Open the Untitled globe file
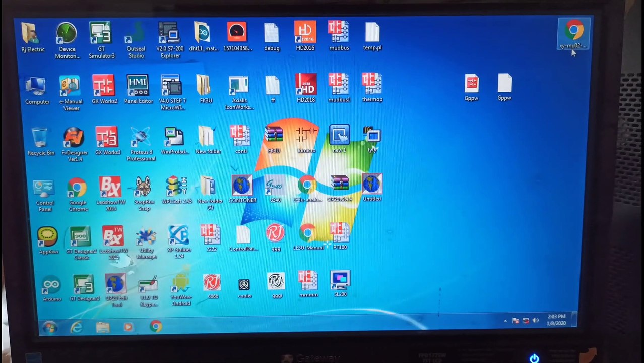The width and height of the screenshot is (644, 363). pos(372,188)
